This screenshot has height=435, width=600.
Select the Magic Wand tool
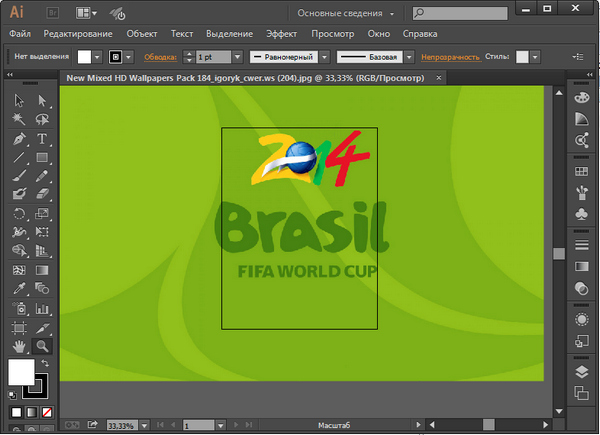19,120
